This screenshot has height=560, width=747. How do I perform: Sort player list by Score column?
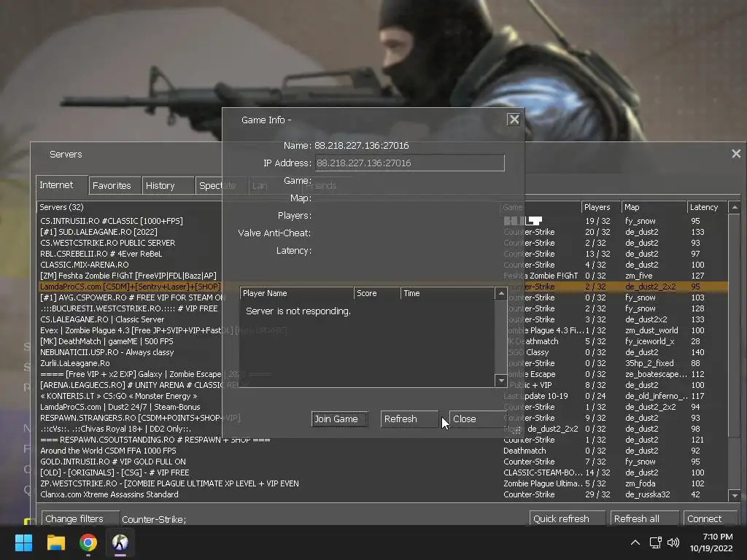[x=377, y=293]
